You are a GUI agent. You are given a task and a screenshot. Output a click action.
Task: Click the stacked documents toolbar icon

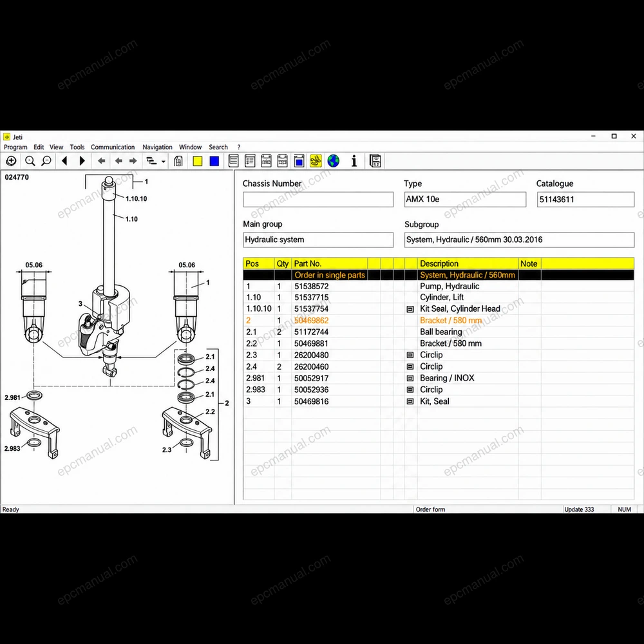(178, 161)
